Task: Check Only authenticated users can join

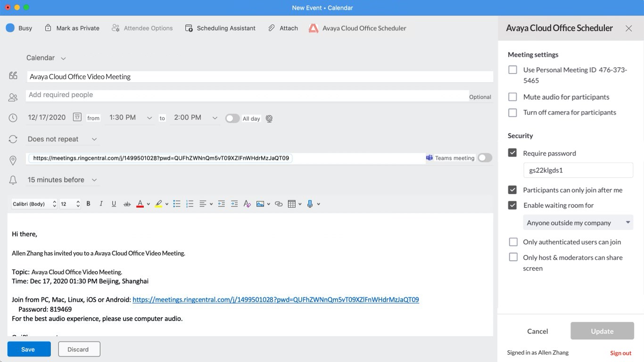Action: coord(513,242)
